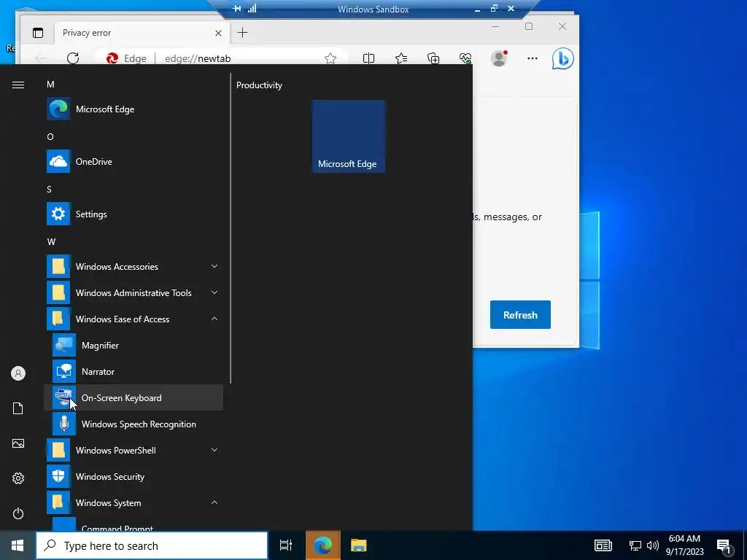Open the Bing chat sidebar button
Image resolution: width=747 pixels, height=560 pixels.
click(562, 58)
